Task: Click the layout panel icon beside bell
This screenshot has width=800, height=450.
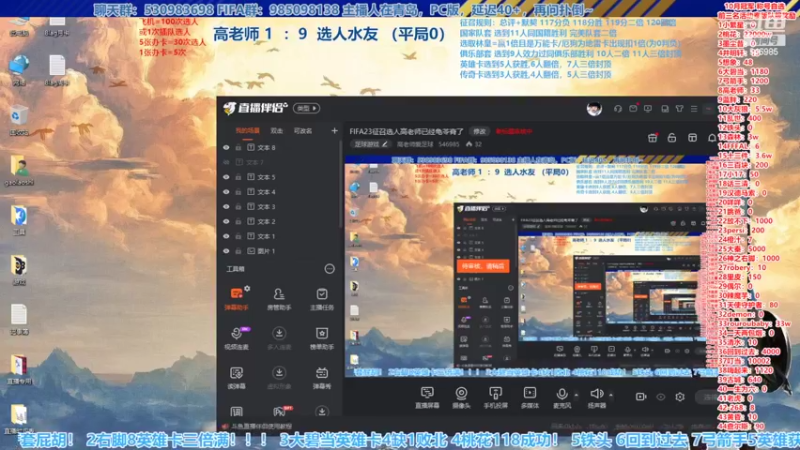Action: coord(692,138)
